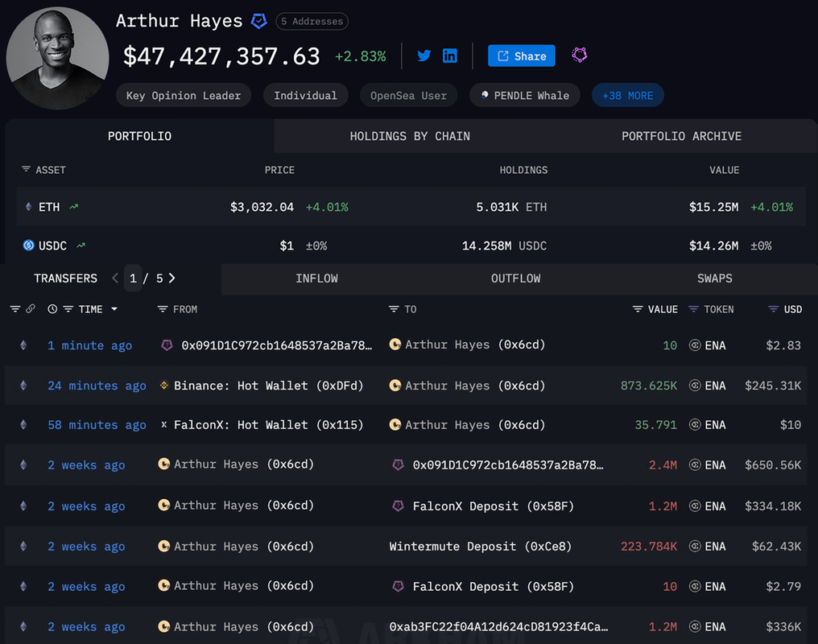818x644 pixels.
Task: Toggle the TIME sort order arrow
Action: click(x=114, y=309)
